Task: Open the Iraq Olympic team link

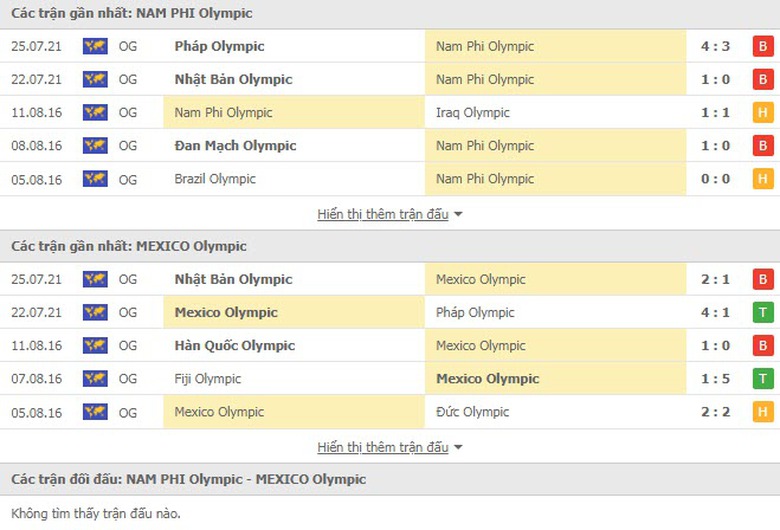Action: coord(473,113)
